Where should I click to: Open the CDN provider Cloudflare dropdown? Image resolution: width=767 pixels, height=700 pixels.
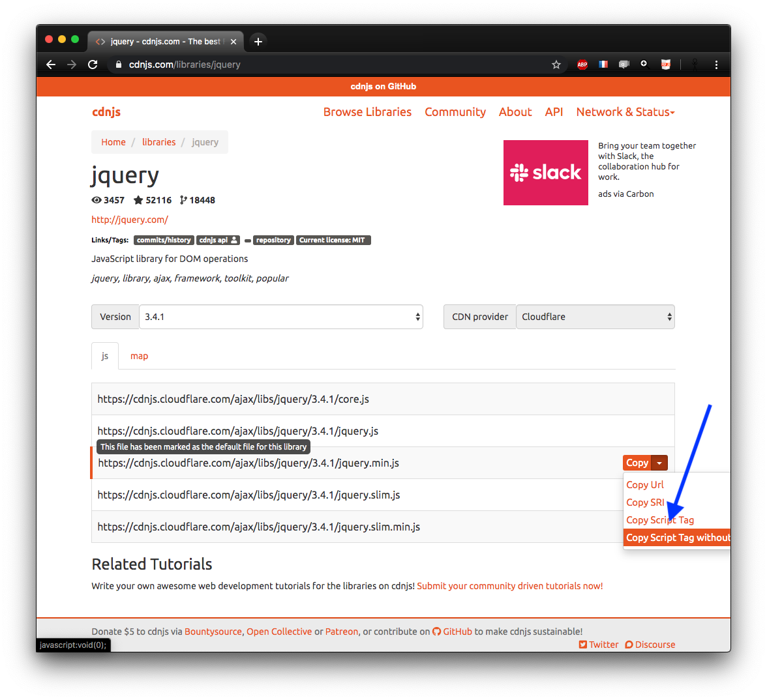[x=595, y=317]
